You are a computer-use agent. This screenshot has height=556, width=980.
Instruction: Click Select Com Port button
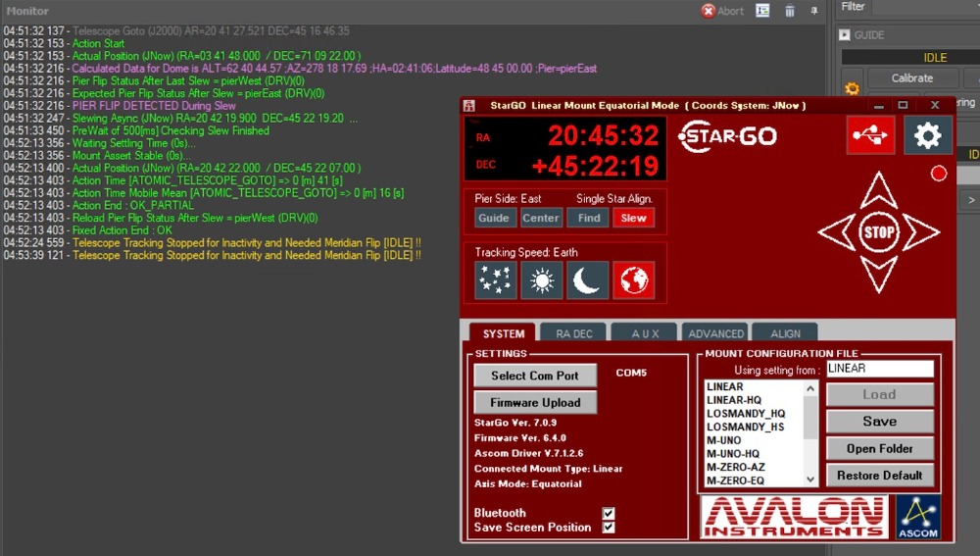(535, 376)
